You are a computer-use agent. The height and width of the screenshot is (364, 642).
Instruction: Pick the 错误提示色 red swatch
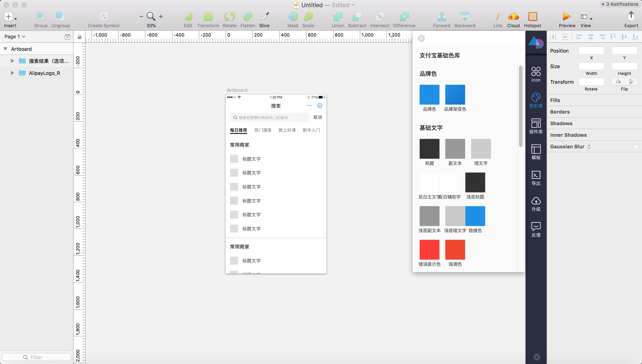429,249
